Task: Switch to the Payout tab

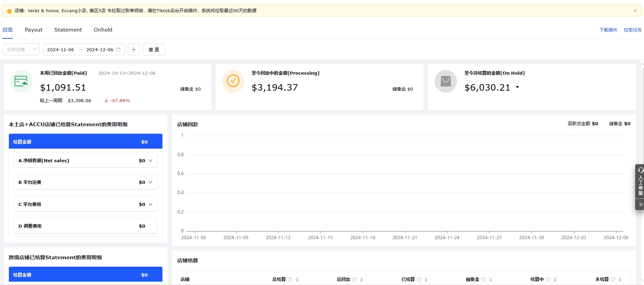Action: tap(34, 30)
